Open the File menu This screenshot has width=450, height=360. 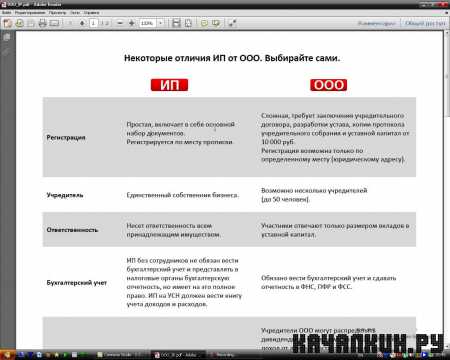tap(6, 13)
